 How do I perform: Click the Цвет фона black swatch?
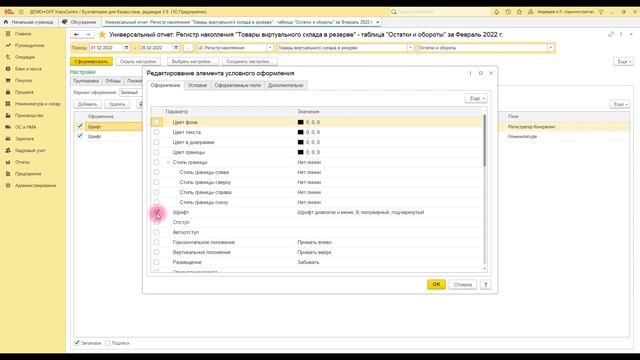[300, 122]
